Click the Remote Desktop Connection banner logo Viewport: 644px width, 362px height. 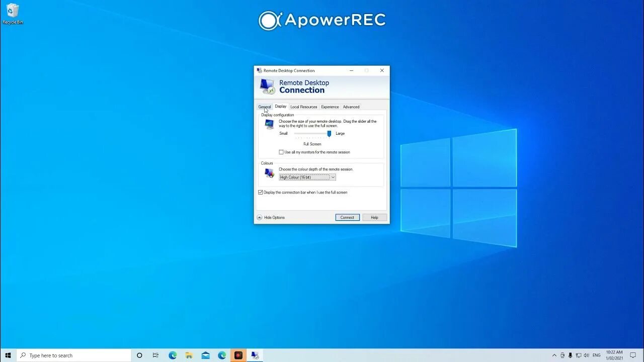pos(268,86)
